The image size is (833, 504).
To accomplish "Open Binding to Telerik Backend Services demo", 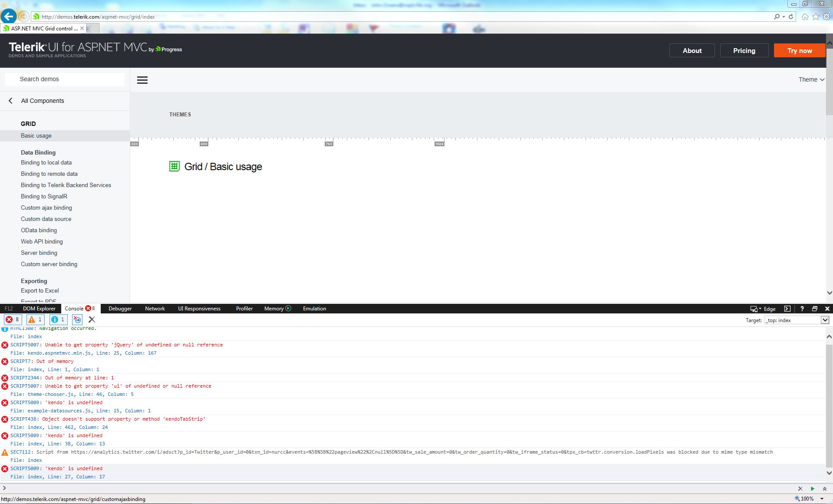I will (66, 185).
